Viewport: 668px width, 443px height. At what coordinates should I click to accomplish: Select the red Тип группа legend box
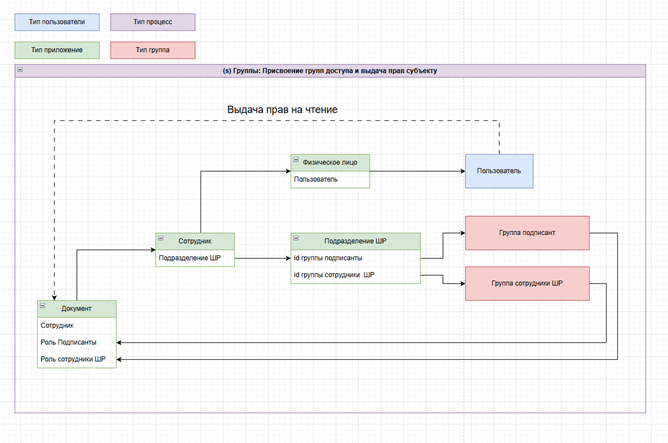point(153,49)
